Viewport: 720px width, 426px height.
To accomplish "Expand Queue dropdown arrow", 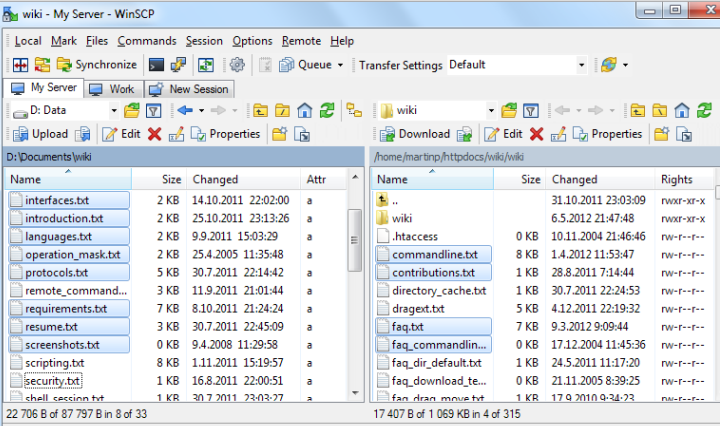I will (x=340, y=65).
